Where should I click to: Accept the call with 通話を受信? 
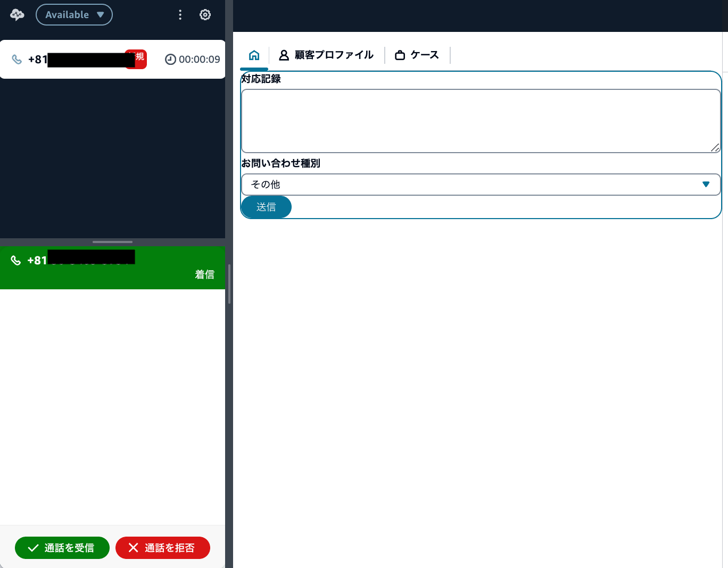[62, 548]
